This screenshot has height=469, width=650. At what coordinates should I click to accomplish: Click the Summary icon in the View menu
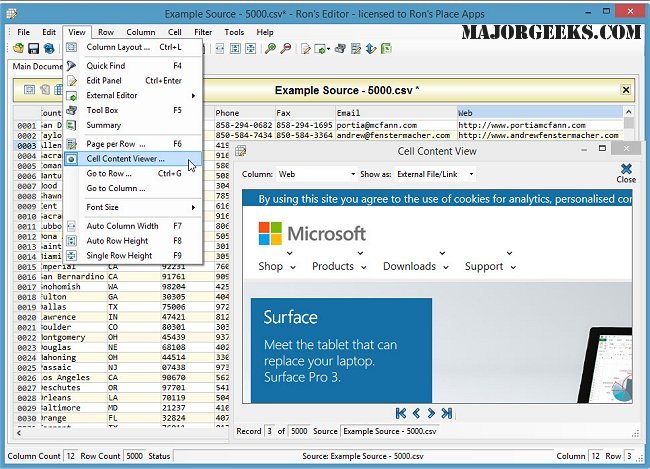72,125
